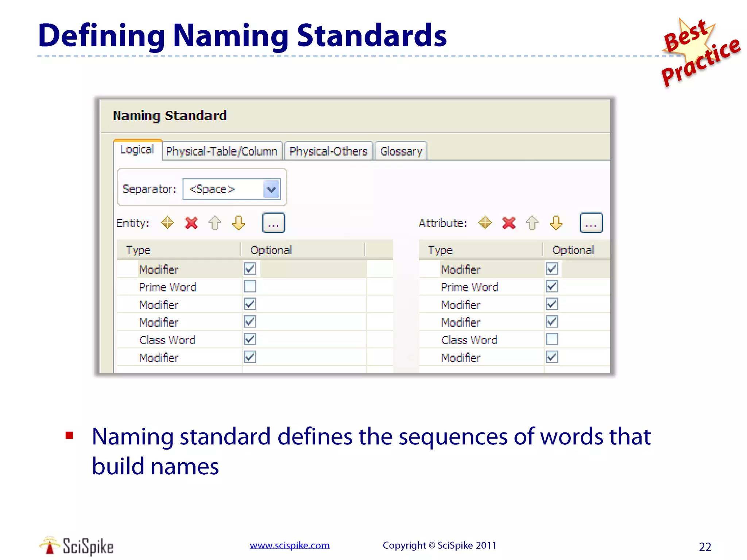Open the www.scispike.com link
Viewport: 747px width, 560px height.
click(290, 545)
